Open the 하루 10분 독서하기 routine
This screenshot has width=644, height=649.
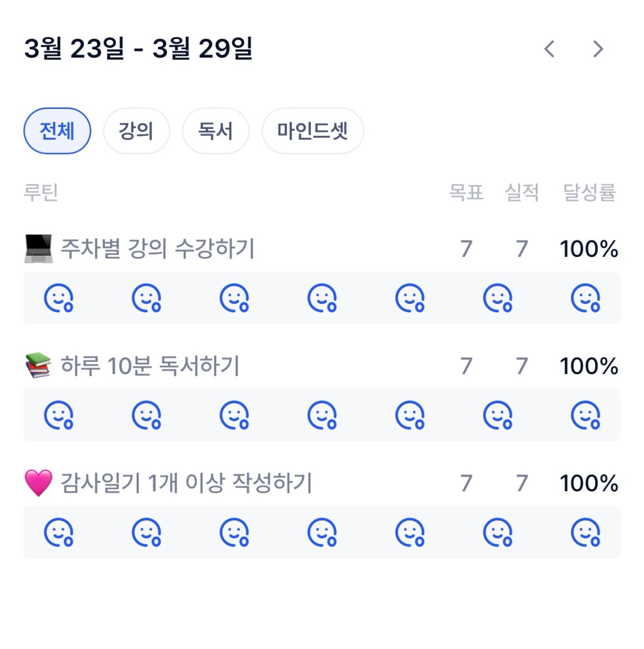150,366
